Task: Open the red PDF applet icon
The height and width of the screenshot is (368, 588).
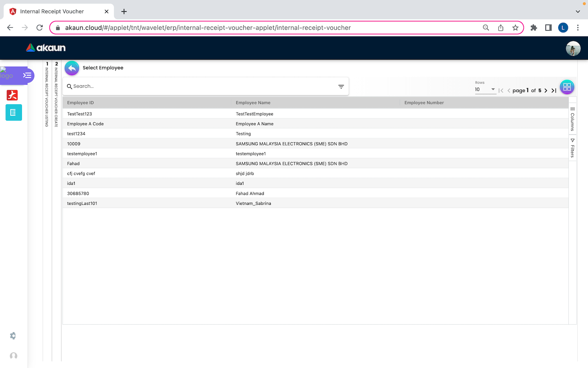Action: pos(12,95)
